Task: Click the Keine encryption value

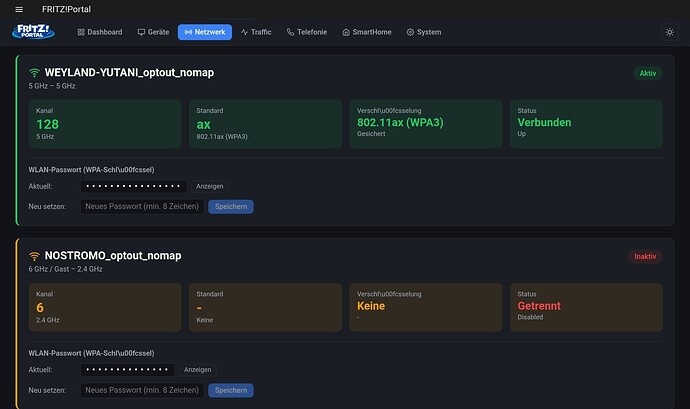Action: [371, 306]
